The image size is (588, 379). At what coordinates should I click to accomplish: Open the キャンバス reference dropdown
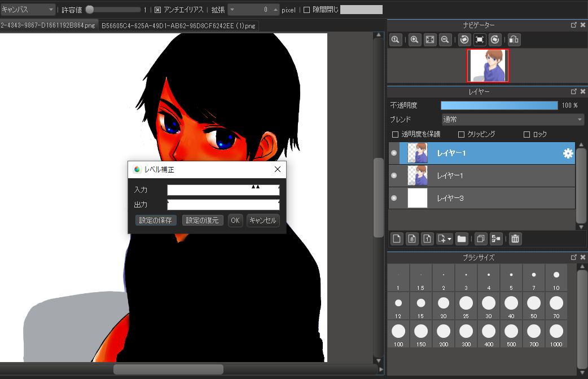[x=28, y=10]
